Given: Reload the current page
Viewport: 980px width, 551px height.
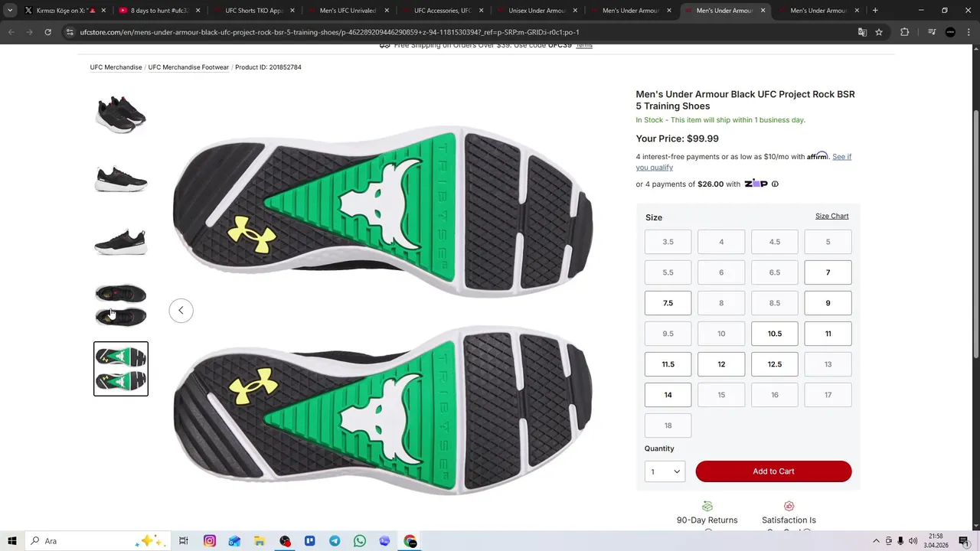Looking at the screenshot, I should click(47, 32).
